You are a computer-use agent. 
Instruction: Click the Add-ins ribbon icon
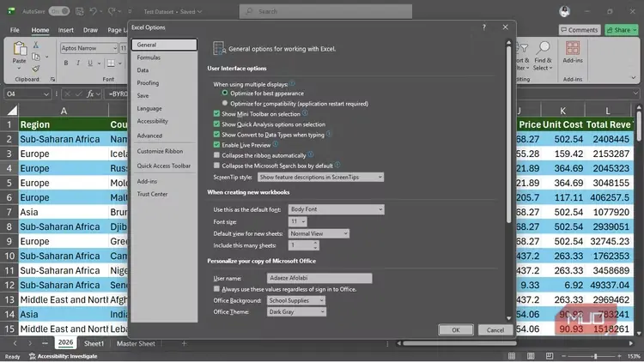tap(573, 48)
